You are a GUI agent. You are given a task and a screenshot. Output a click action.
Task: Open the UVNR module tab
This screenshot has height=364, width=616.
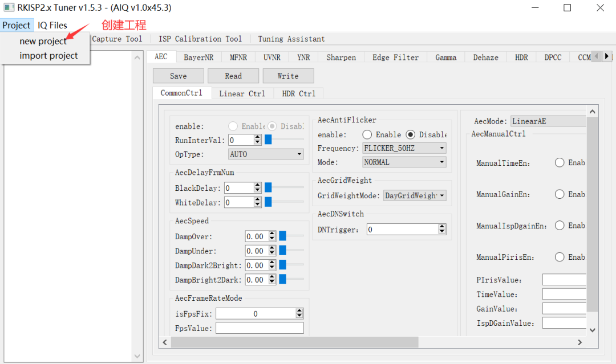(272, 58)
